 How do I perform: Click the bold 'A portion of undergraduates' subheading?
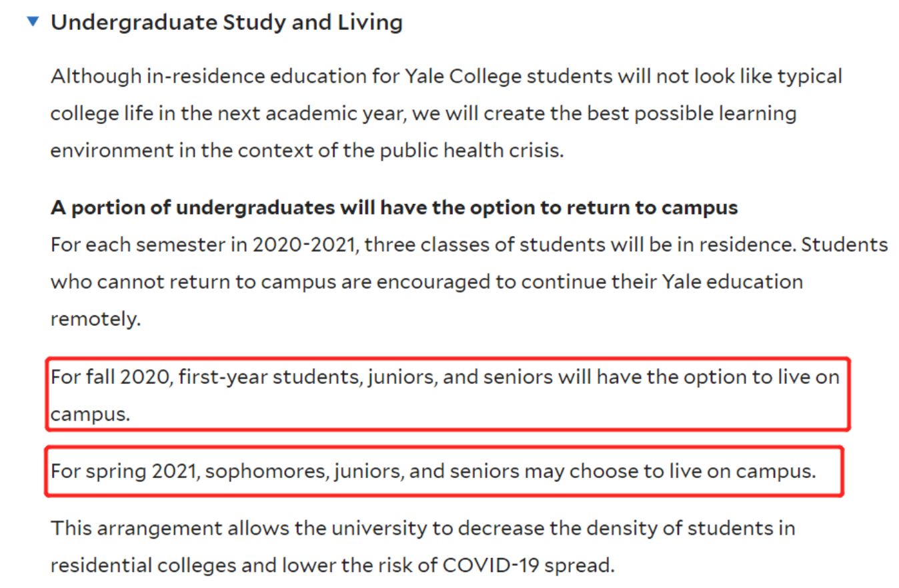coord(393,208)
